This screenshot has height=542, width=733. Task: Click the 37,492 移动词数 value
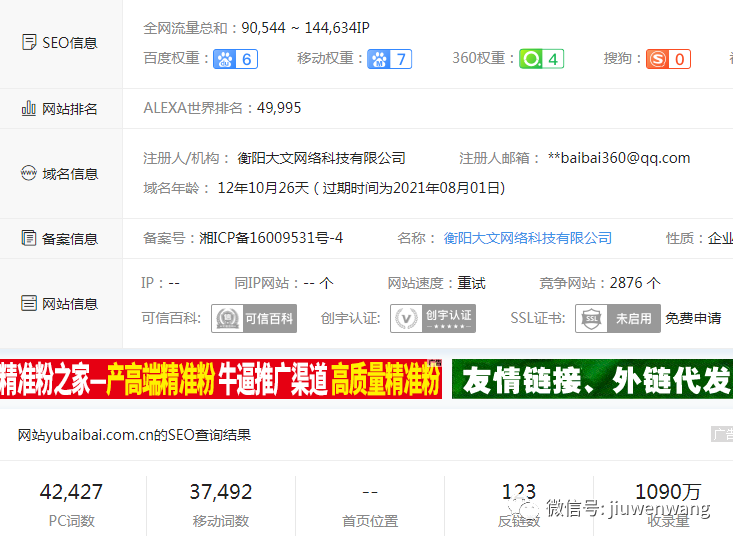coord(221,491)
